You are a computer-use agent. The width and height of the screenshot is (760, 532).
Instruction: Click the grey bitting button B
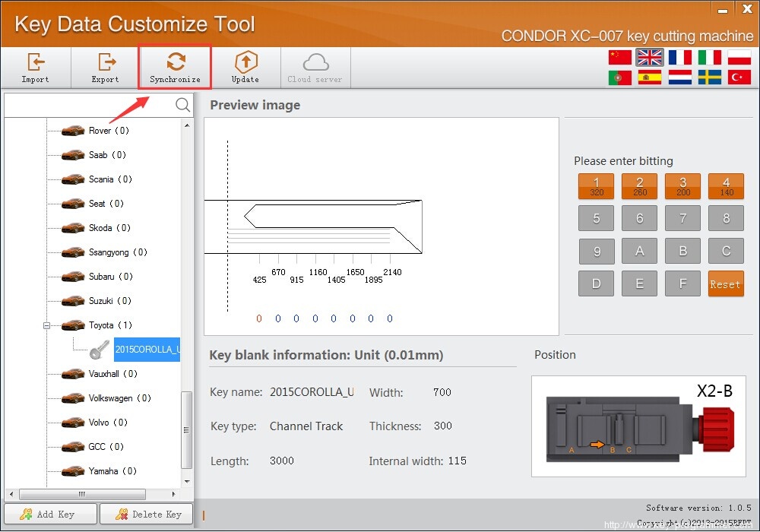683,251
